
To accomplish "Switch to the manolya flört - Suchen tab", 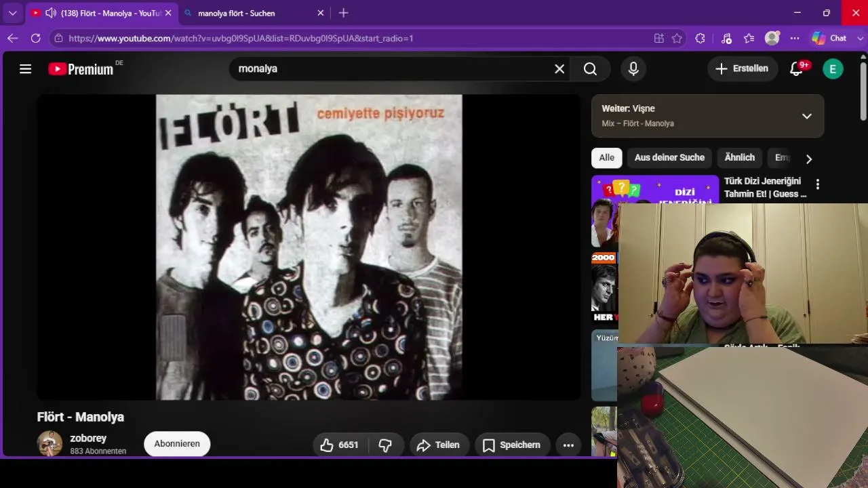I will point(254,13).
